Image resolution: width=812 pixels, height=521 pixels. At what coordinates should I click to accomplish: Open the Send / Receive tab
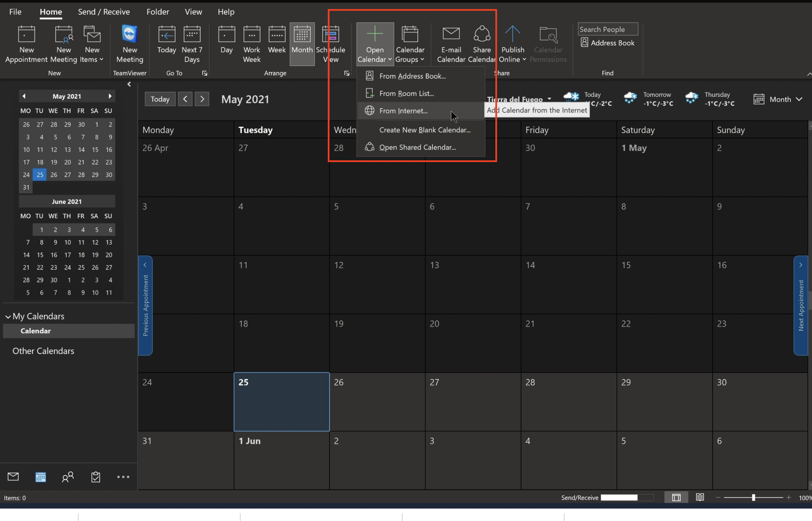(104, 12)
